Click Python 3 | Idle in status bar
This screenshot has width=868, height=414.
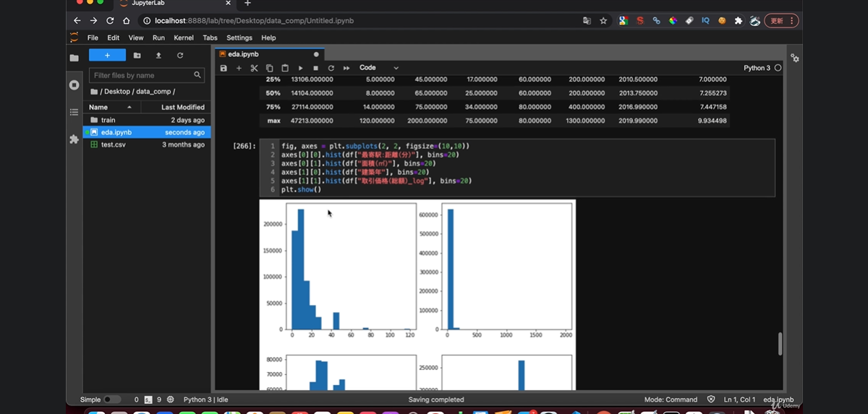tap(206, 400)
